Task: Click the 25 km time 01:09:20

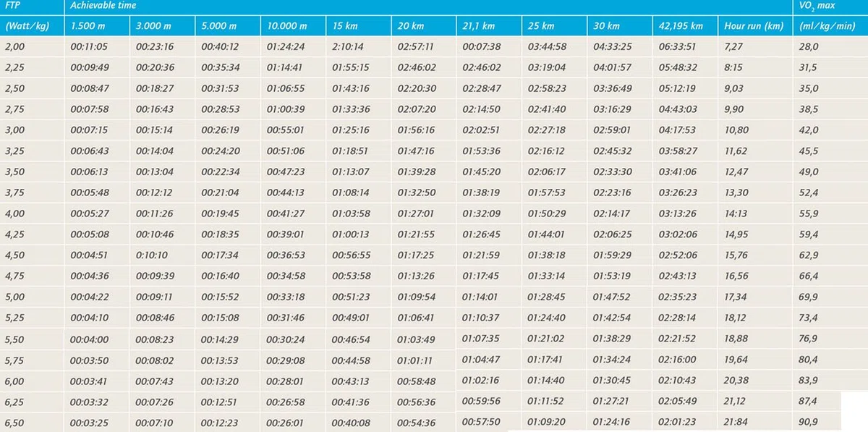Action: pos(547,423)
